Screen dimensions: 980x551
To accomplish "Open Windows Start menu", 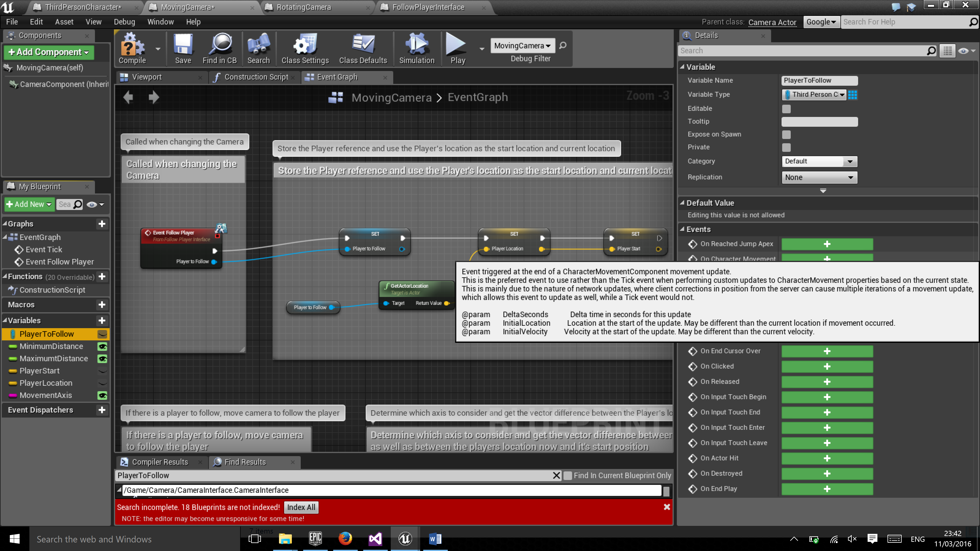I will pos(14,538).
